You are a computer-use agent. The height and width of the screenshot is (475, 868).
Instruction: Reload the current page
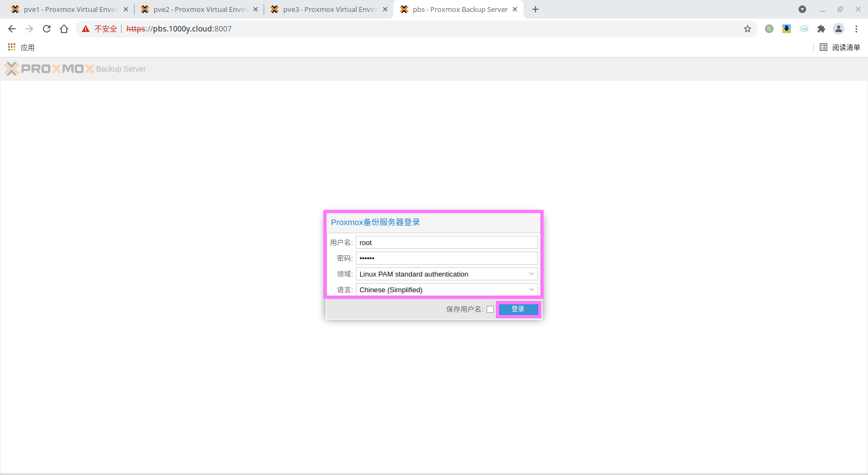47,29
